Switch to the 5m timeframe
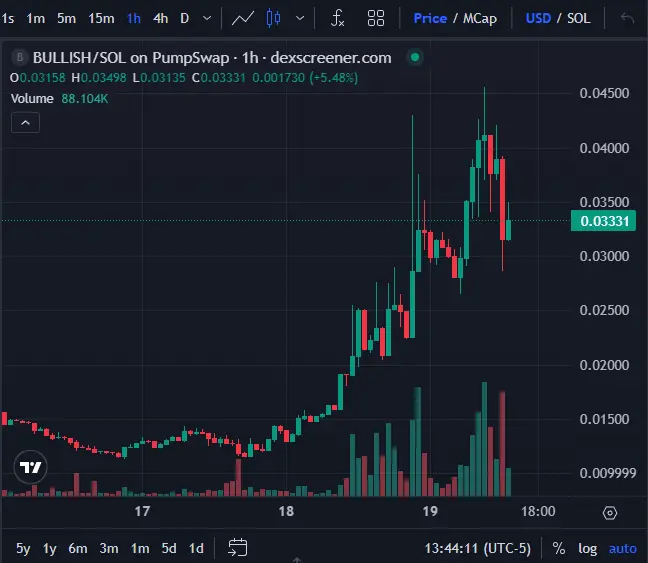Viewport: 648px width, 563px height. tap(67, 19)
